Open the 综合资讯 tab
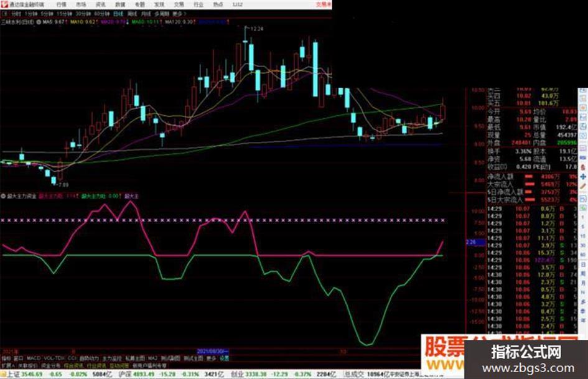Image resolution: width=588 pixels, height=379 pixels. tap(73, 365)
